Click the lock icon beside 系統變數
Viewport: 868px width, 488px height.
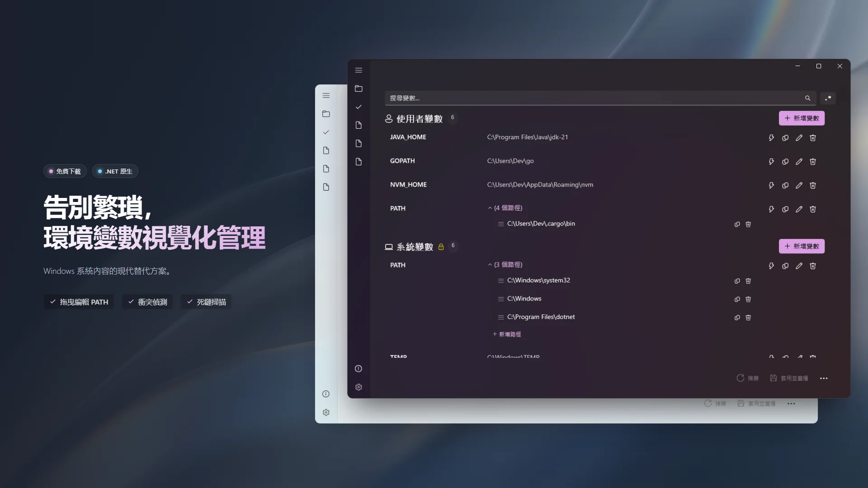pyautogui.click(x=441, y=247)
